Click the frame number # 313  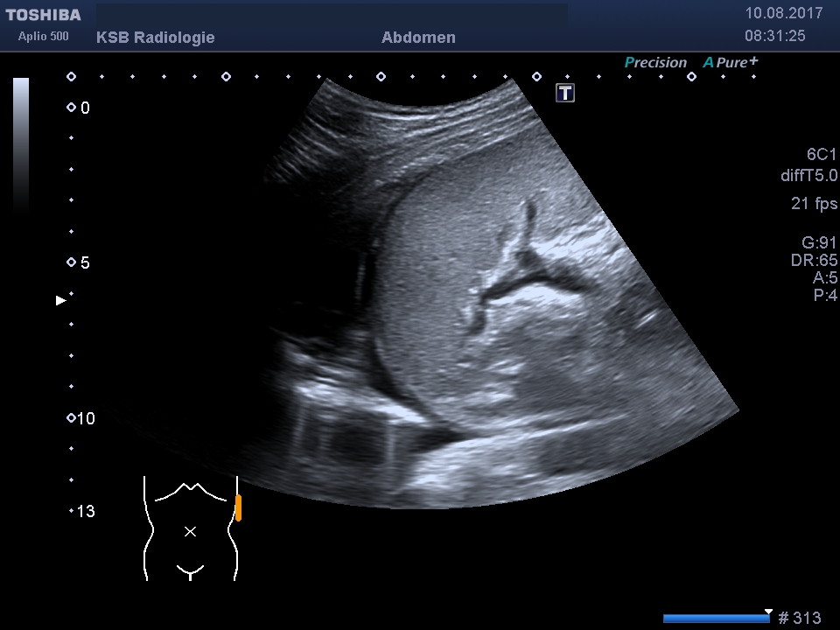coord(800,619)
